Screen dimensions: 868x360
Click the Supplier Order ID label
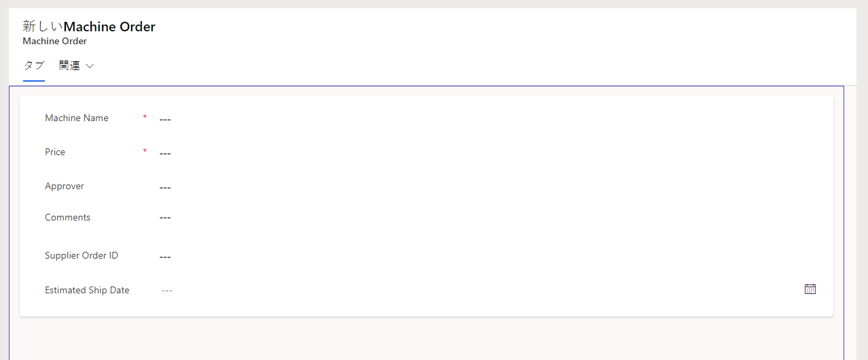tap(82, 255)
